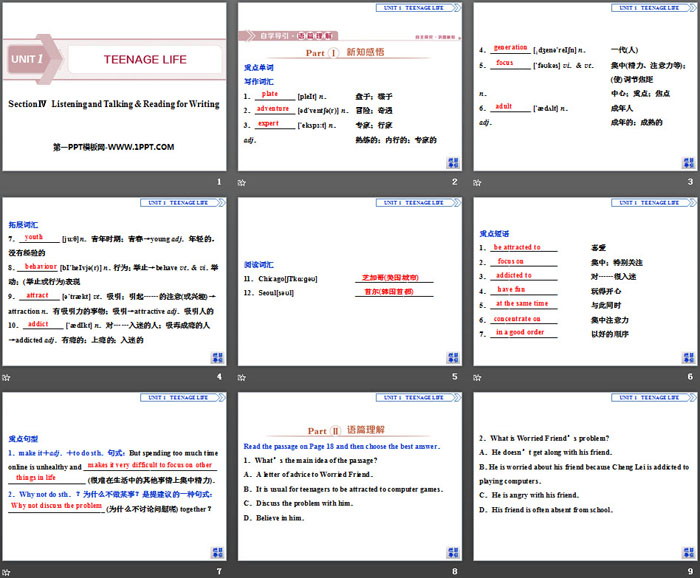The image size is (700, 578).
Task: Select slide 3 thumbnail with generation, focus, adult
Action: click(x=585, y=87)
